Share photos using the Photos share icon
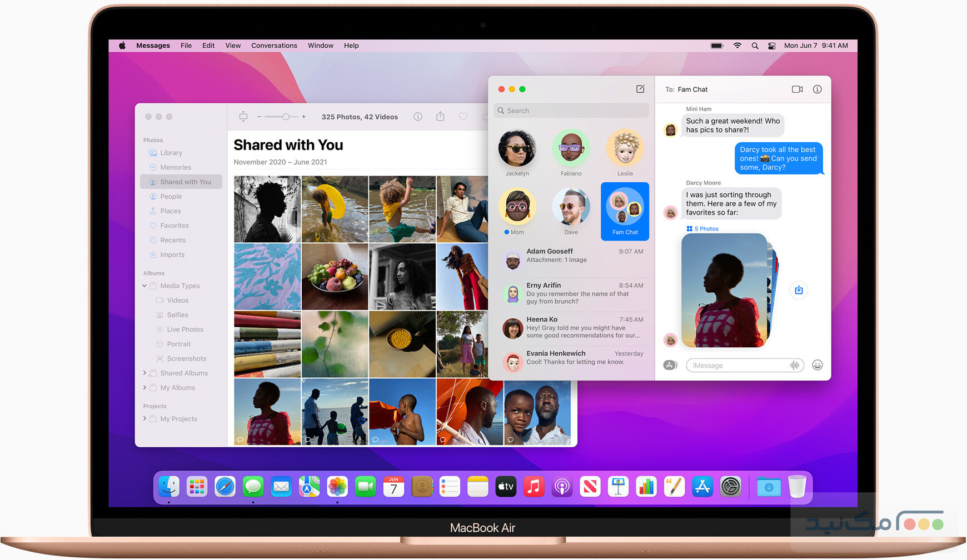 pyautogui.click(x=440, y=117)
